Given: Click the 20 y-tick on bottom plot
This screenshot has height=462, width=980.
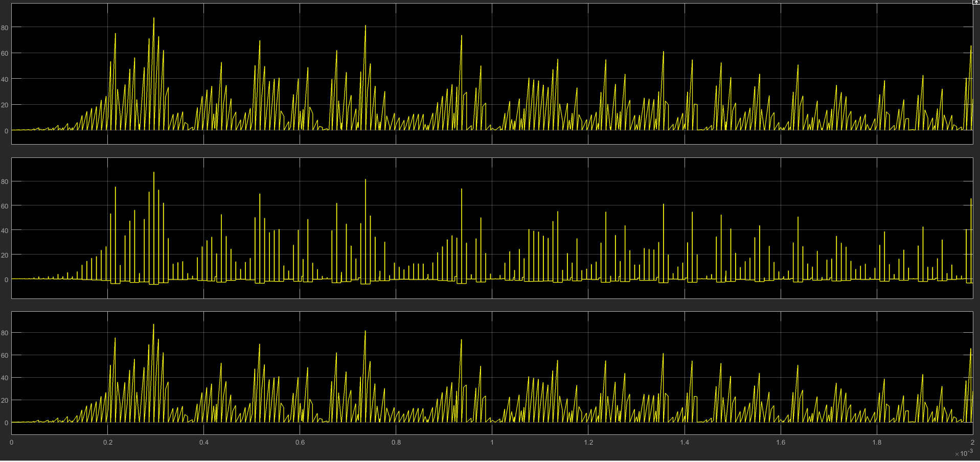Looking at the screenshot, I should [5, 400].
